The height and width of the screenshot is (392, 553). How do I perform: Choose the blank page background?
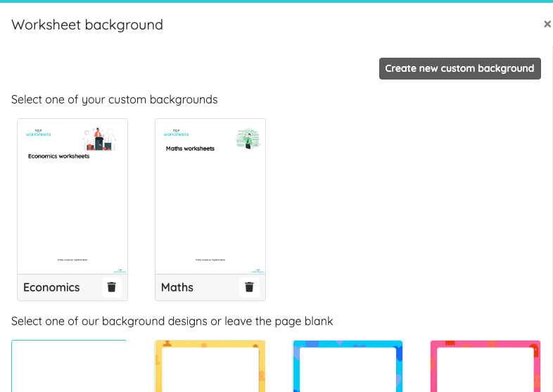tap(70, 366)
